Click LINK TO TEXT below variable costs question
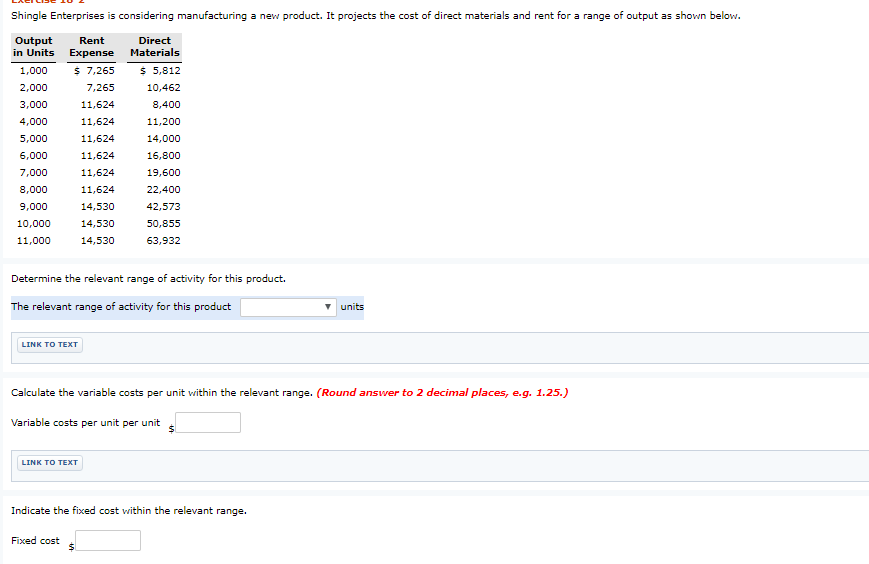869x564 pixels. [50, 463]
